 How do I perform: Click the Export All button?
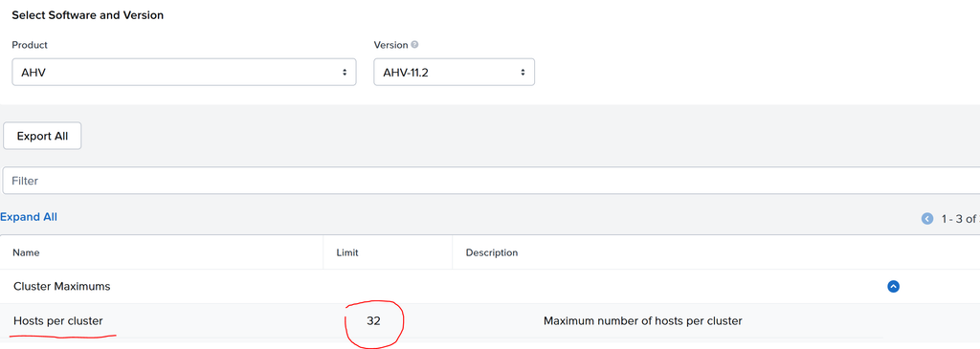pyautogui.click(x=42, y=136)
